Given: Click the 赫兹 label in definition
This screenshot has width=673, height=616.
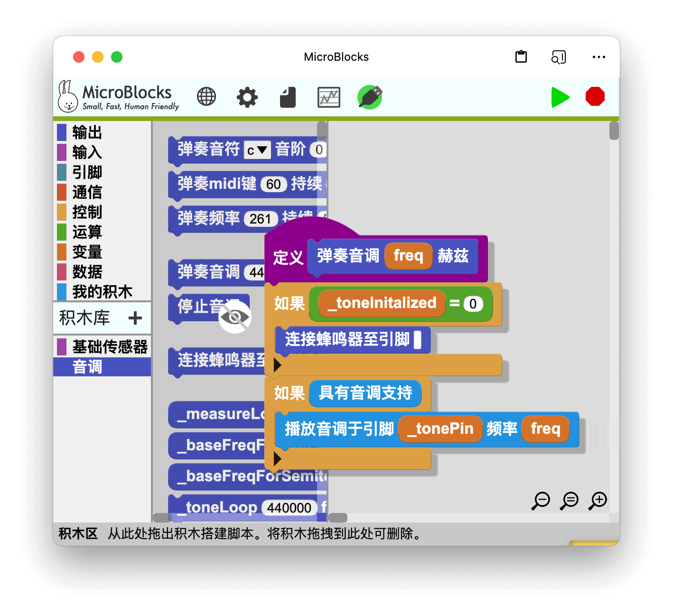Looking at the screenshot, I should tap(453, 256).
